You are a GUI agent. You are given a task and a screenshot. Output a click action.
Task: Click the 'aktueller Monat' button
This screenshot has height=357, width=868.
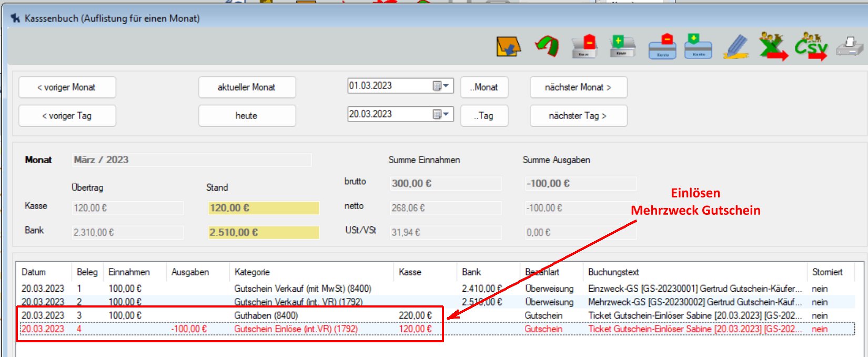click(x=247, y=87)
